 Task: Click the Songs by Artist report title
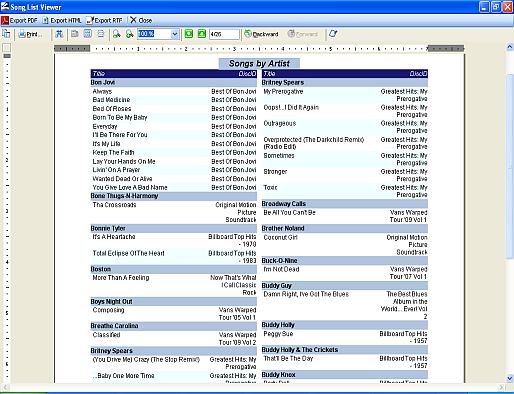point(259,63)
